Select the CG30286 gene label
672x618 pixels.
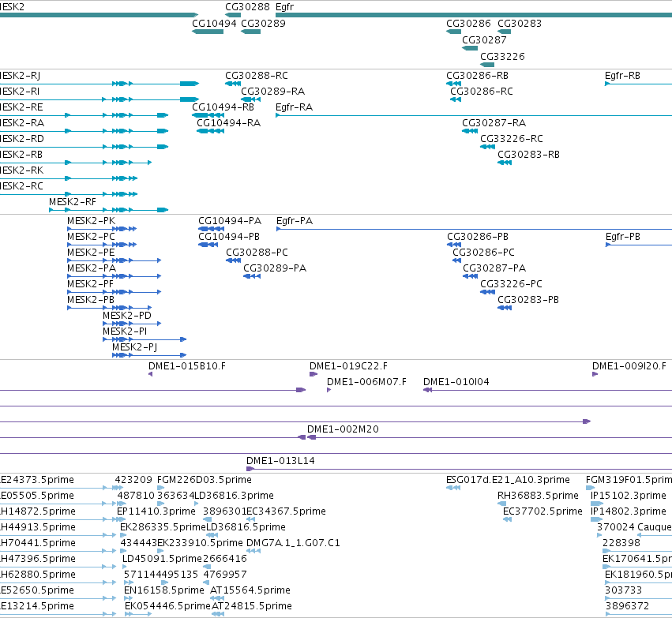tap(468, 23)
